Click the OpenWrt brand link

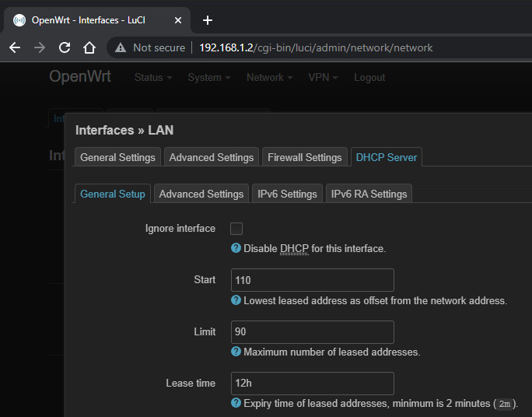click(x=80, y=77)
